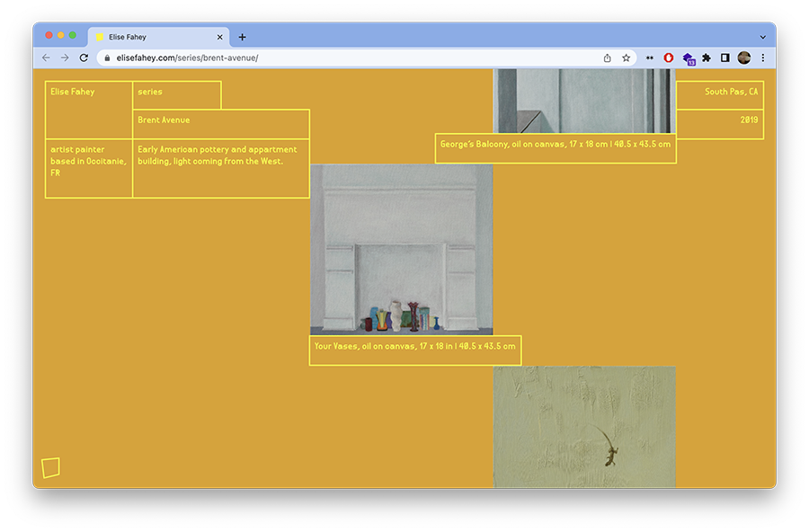809x532 pixels.
Task: Open the two-dot extension icon
Action: pos(650,58)
